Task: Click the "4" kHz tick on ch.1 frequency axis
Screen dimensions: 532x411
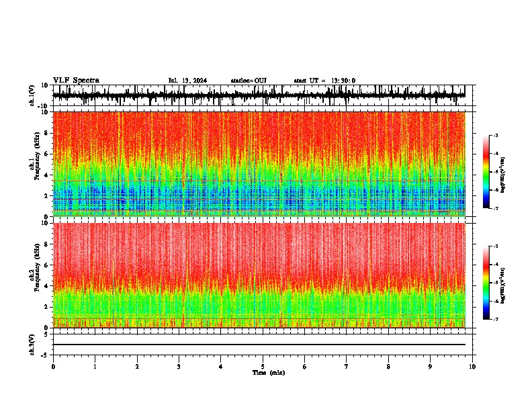Action: click(46, 175)
